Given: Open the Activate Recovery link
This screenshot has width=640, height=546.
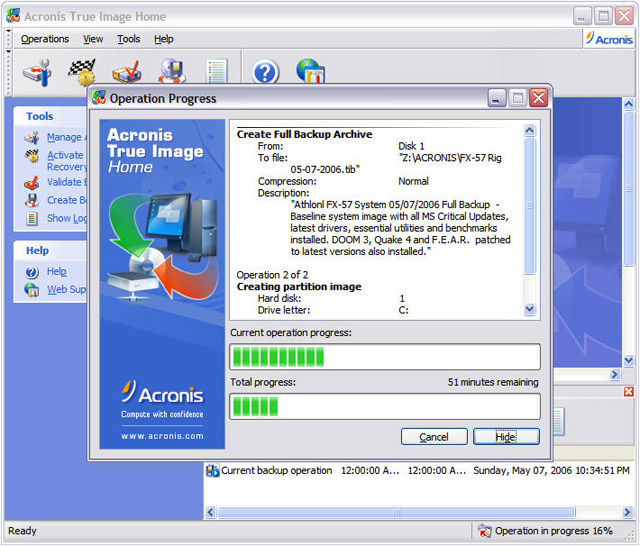Looking at the screenshot, I should (67, 161).
